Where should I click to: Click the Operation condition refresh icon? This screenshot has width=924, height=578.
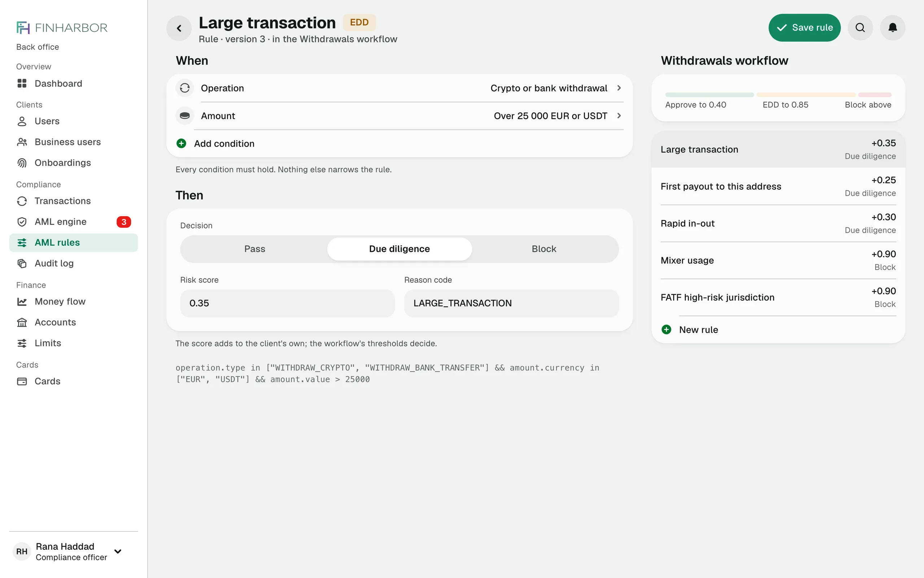pyautogui.click(x=185, y=88)
